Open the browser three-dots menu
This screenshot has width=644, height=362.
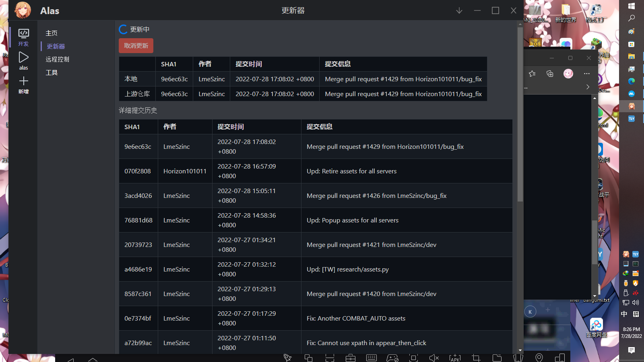pyautogui.click(x=586, y=74)
